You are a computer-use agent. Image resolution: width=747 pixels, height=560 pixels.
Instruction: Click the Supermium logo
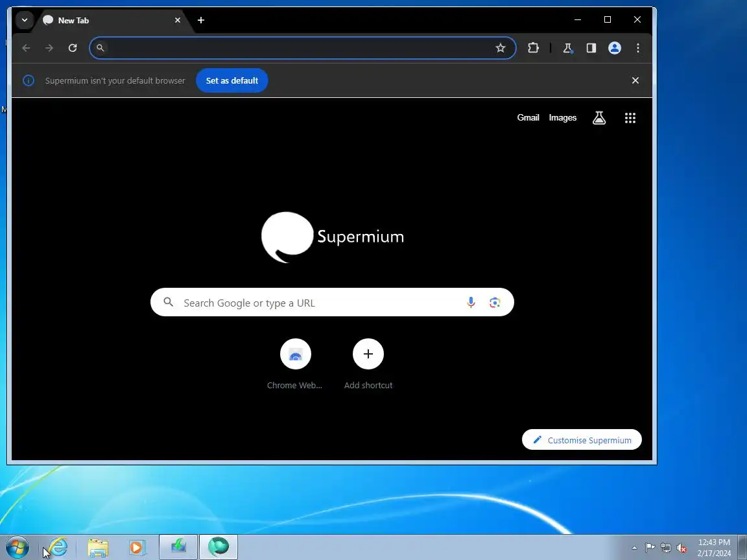333,237
